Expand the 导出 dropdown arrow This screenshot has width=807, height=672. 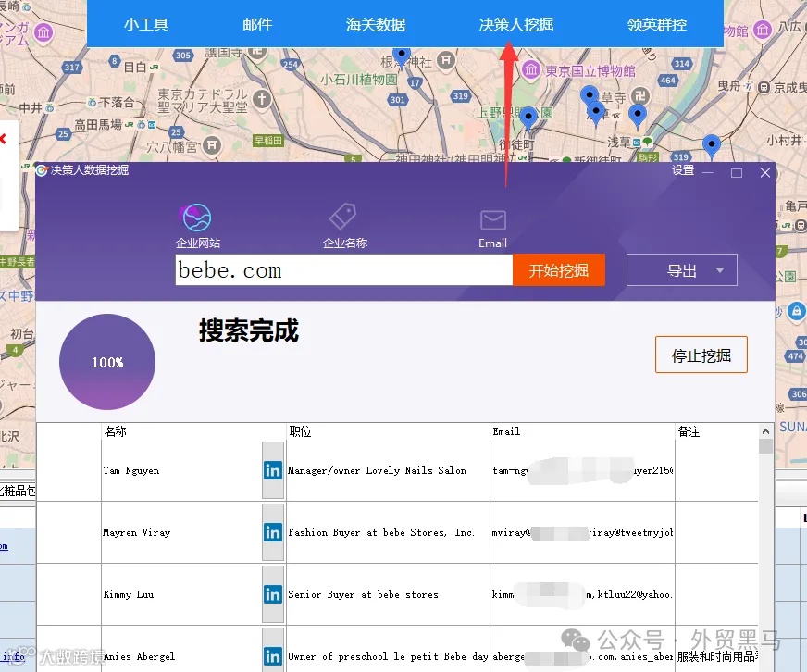720,270
